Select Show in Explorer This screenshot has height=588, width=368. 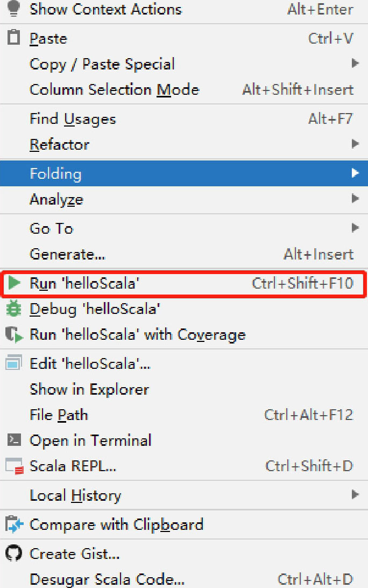click(184, 389)
